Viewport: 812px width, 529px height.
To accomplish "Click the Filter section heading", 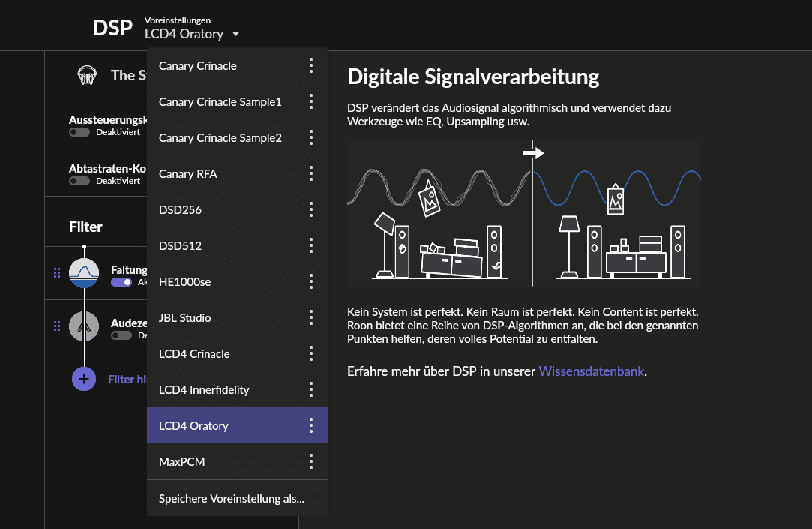I will (x=85, y=227).
